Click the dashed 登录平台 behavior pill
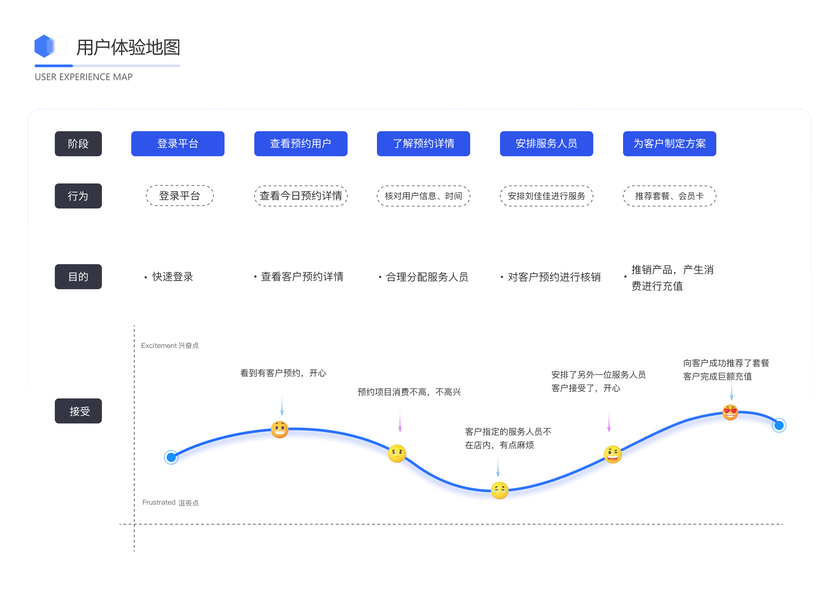 (x=180, y=196)
